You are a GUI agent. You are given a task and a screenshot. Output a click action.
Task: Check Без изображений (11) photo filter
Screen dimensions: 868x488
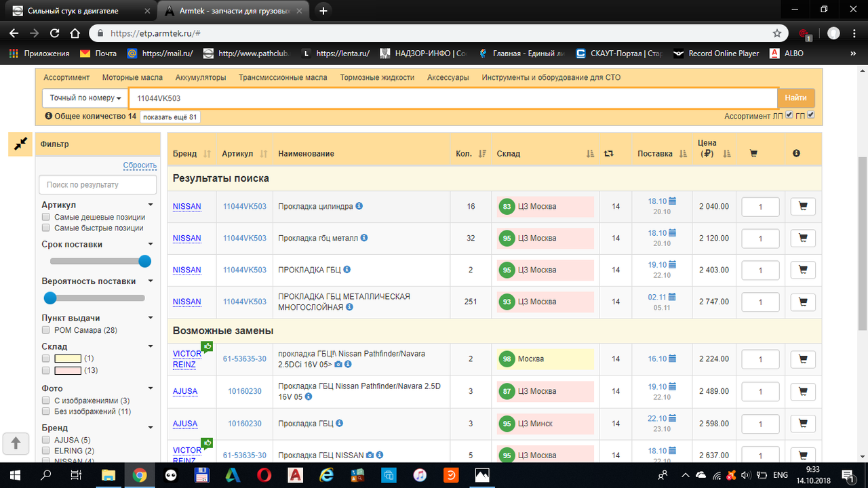coord(45,411)
